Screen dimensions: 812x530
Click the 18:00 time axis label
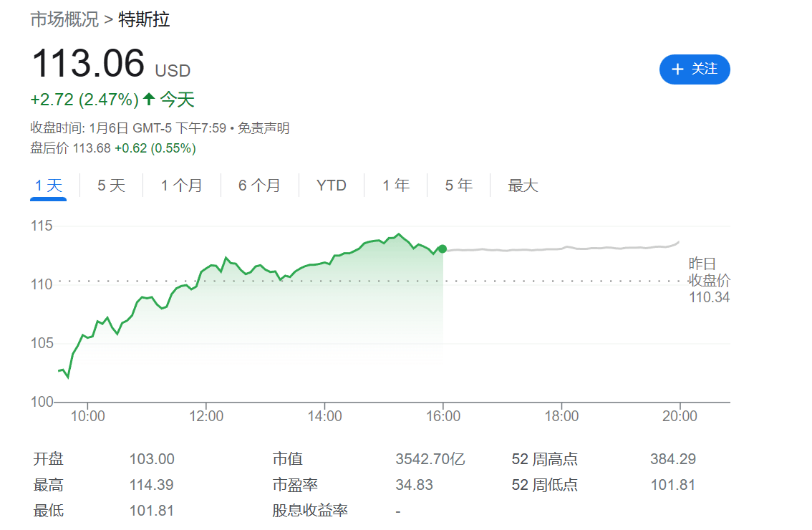tap(561, 416)
